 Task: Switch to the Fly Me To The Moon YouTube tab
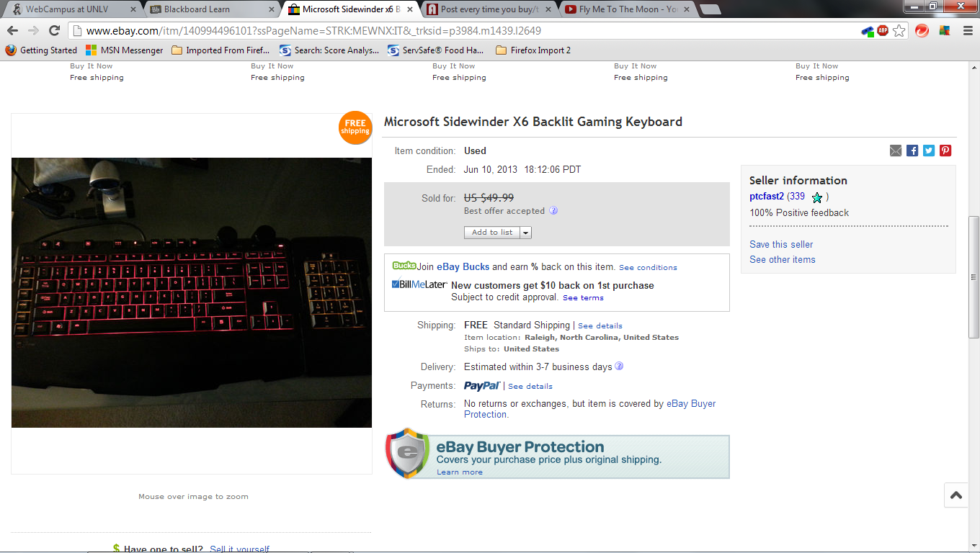click(626, 9)
